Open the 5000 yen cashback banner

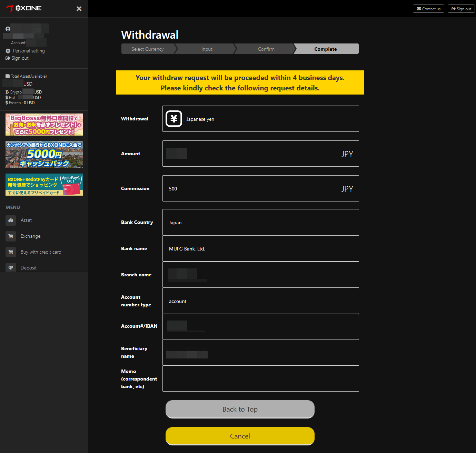coord(44,155)
